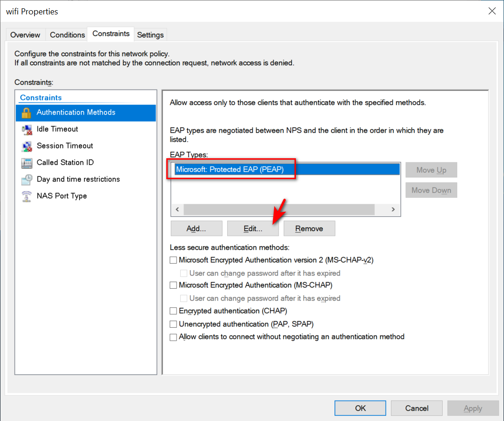Image resolution: width=504 pixels, height=421 pixels.
Task: Click EAP list scrollbar left arrow
Action: 177,209
